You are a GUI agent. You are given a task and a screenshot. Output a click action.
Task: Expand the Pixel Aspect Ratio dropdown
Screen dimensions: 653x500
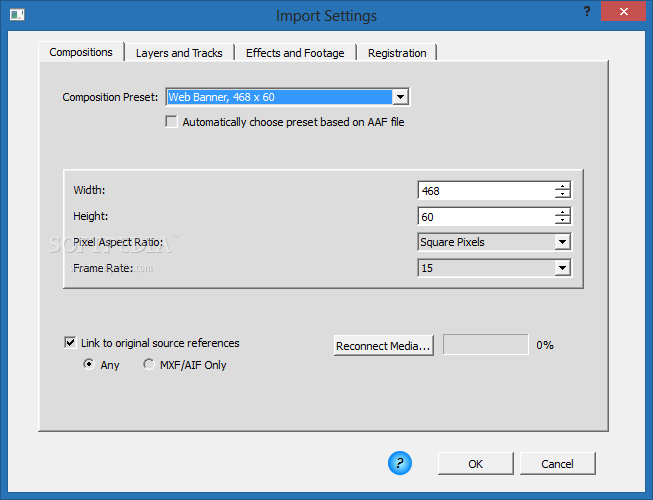click(x=562, y=242)
